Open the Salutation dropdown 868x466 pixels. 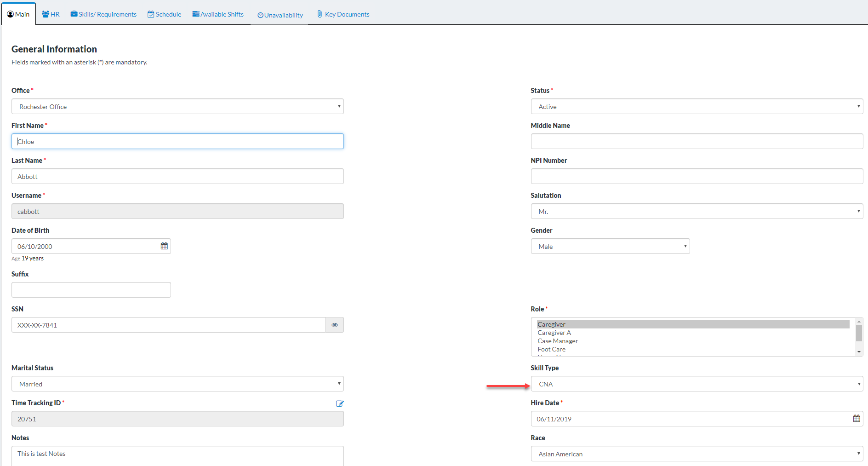click(697, 212)
